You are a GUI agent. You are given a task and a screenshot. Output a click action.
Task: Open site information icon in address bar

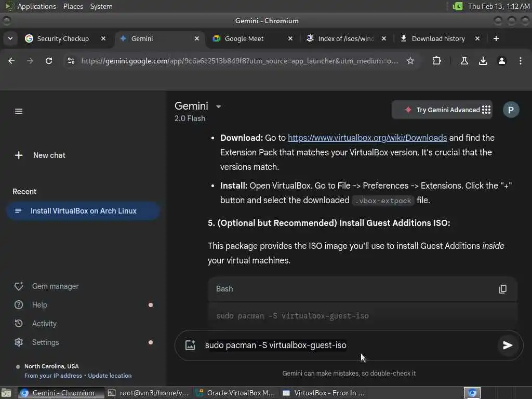[71, 61]
